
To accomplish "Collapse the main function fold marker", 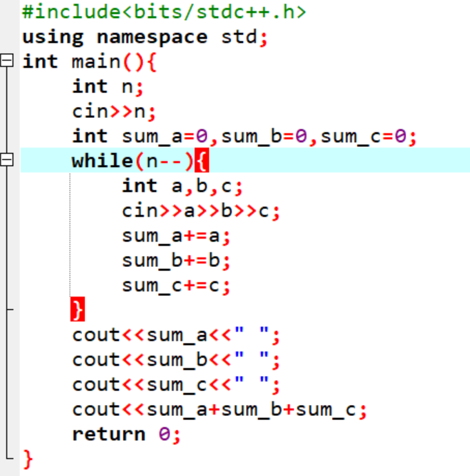I will (x=7, y=61).
